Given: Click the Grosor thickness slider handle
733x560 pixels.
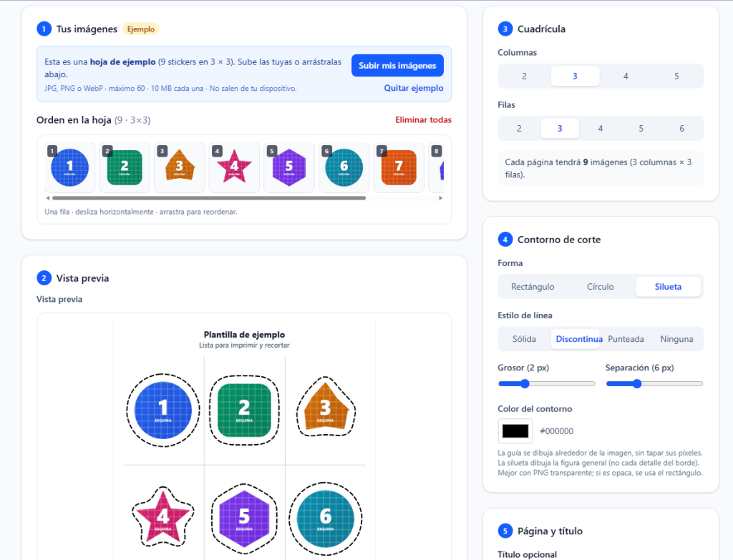Looking at the screenshot, I should pyautogui.click(x=525, y=384).
